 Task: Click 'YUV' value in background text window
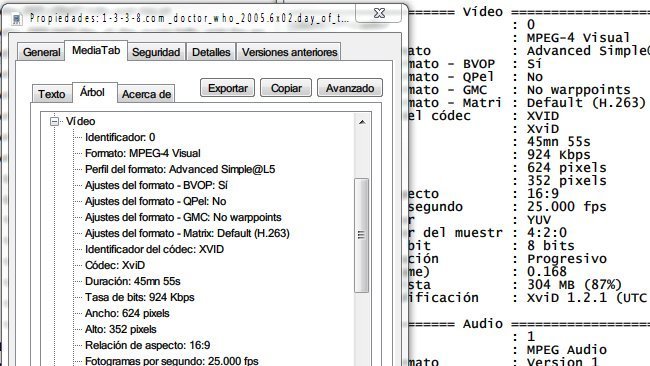pos(539,220)
